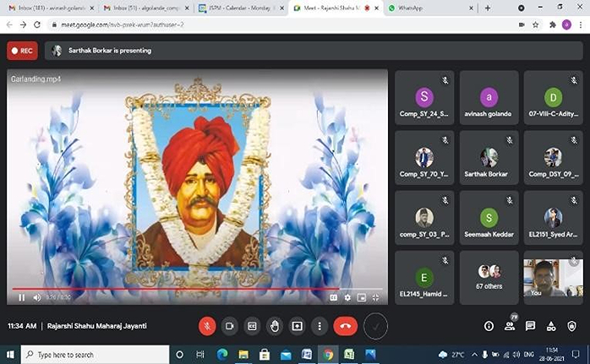
Task: Open meeting details info icon
Action: (489, 326)
